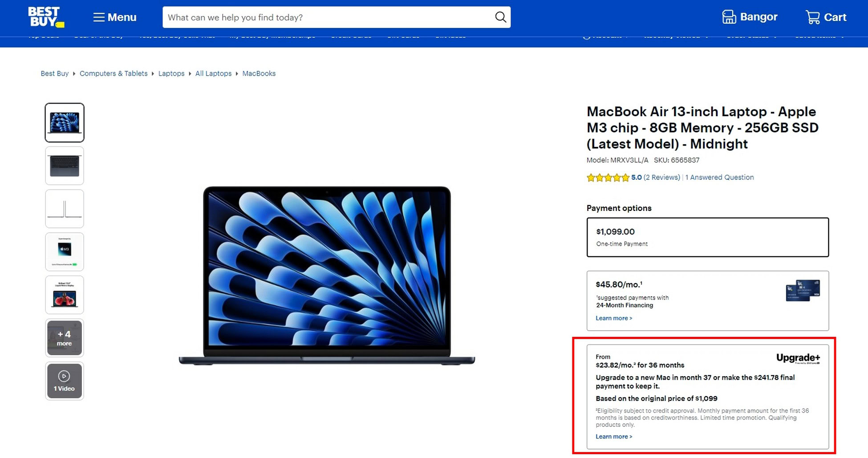This screenshot has width=868, height=458.
Task: Click Learn more under Upgrade+ offer
Action: coord(614,437)
